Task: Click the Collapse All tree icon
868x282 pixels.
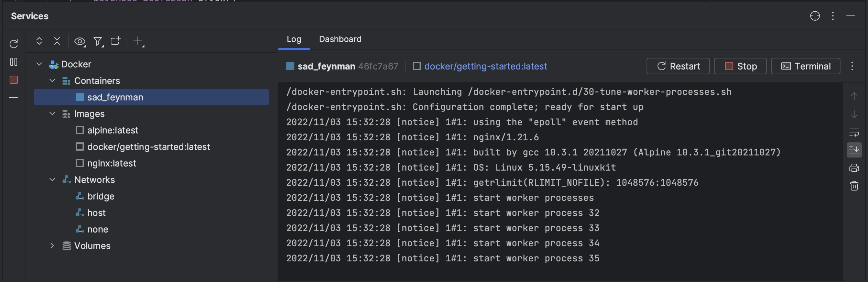Action: (57, 41)
